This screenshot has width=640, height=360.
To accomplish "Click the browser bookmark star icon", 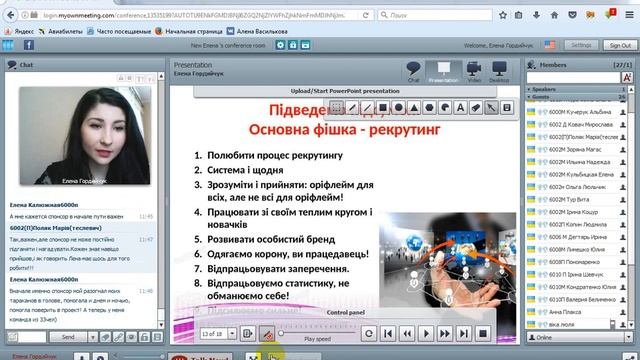I will [503, 15].
